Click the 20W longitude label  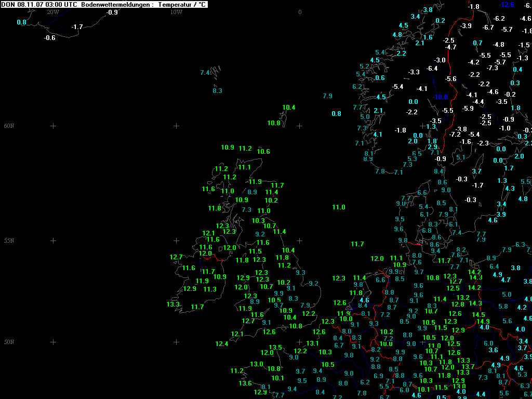tap(52, 12)
